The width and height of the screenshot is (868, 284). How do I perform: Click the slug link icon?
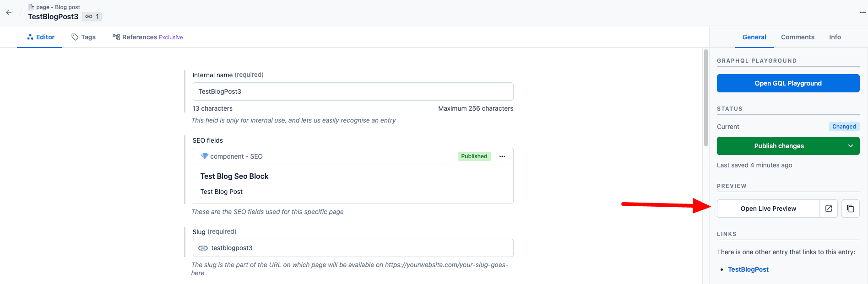click(203, 248)
